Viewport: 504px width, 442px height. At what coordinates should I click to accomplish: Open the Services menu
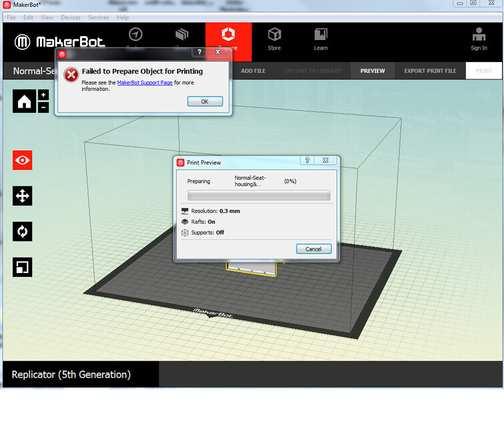(98, 17)
